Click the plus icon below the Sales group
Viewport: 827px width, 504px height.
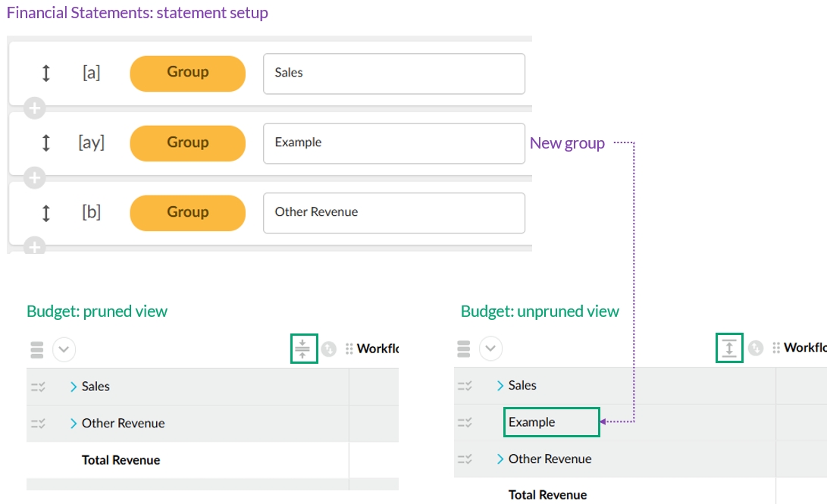pyautogui.click(x=34, y=108)
